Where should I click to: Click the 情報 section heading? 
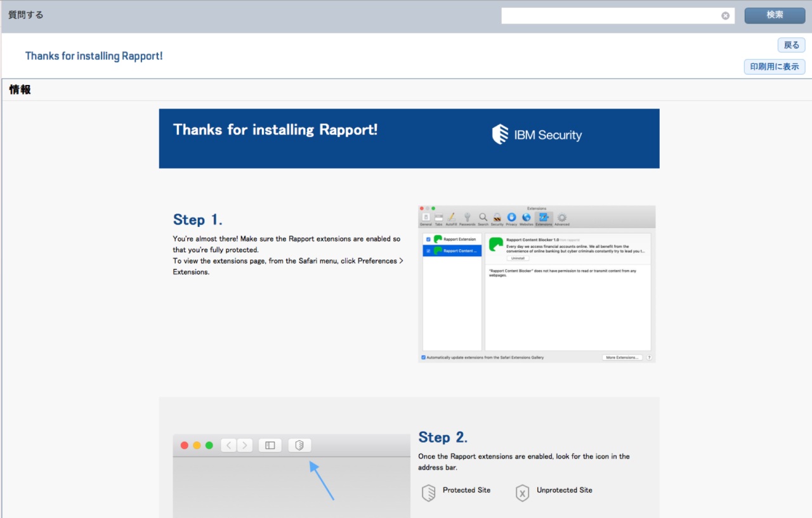[20, 89]
